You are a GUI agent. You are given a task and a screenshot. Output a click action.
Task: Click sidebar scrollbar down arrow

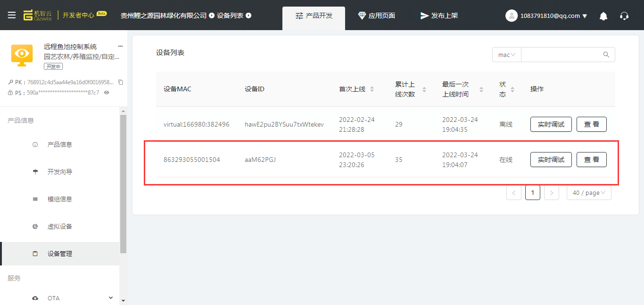[123, 300]
